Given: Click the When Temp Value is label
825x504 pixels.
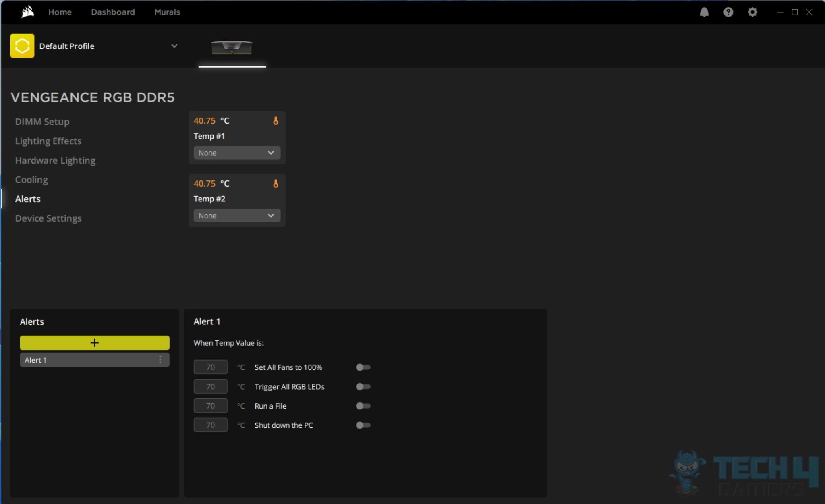Looking at the screenshot, I should click(x=229, y=343).
